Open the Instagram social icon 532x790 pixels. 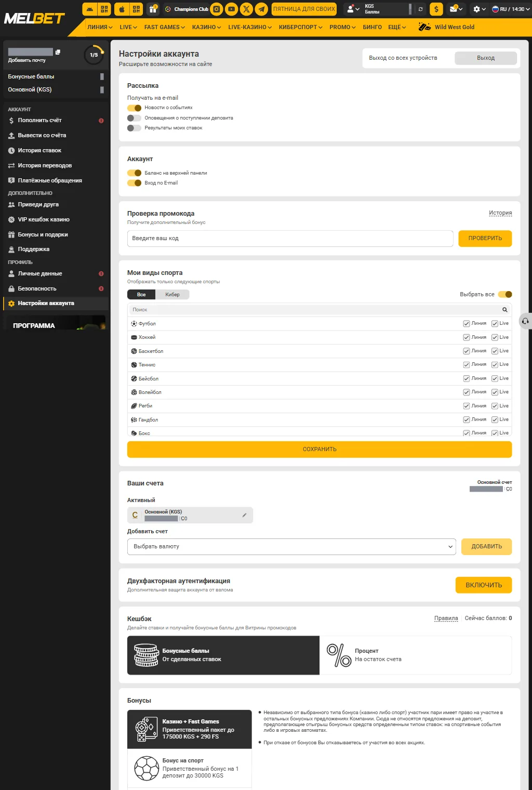click(x=217, y=9)
